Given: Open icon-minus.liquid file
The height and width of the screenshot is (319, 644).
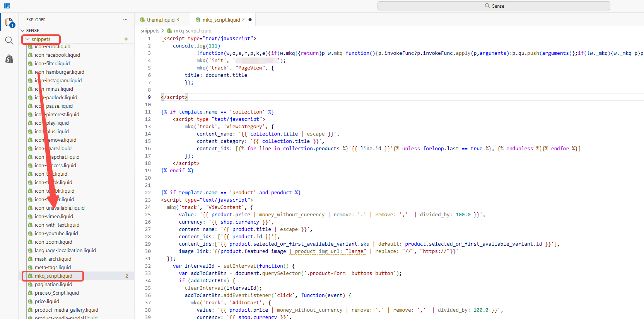Looking at the screenshot, I should [54, 89].
